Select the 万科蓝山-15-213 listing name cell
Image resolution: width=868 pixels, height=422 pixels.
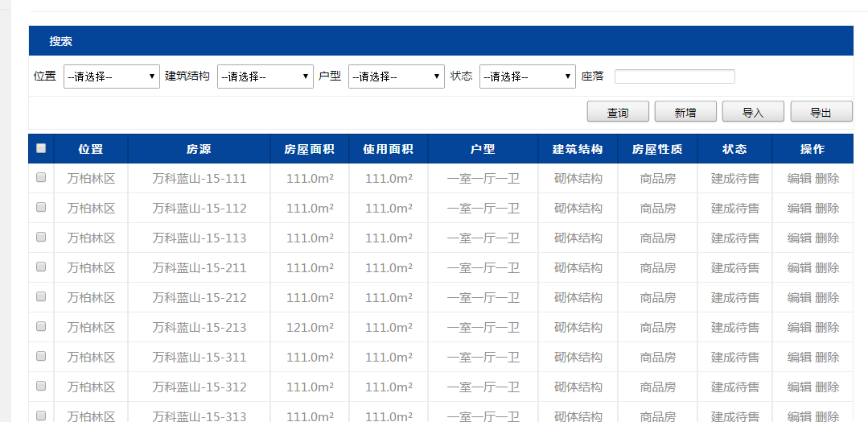click(x=200, y=328)
